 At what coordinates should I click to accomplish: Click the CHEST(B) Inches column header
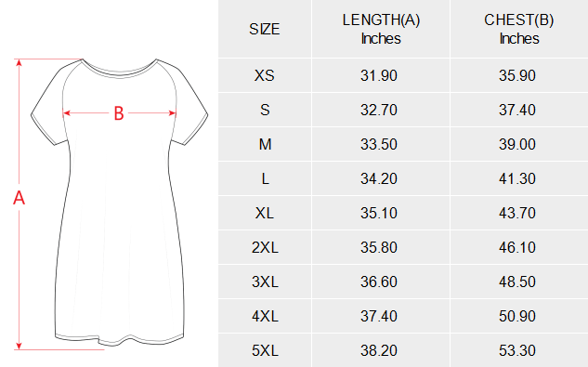tap(519, 30)
